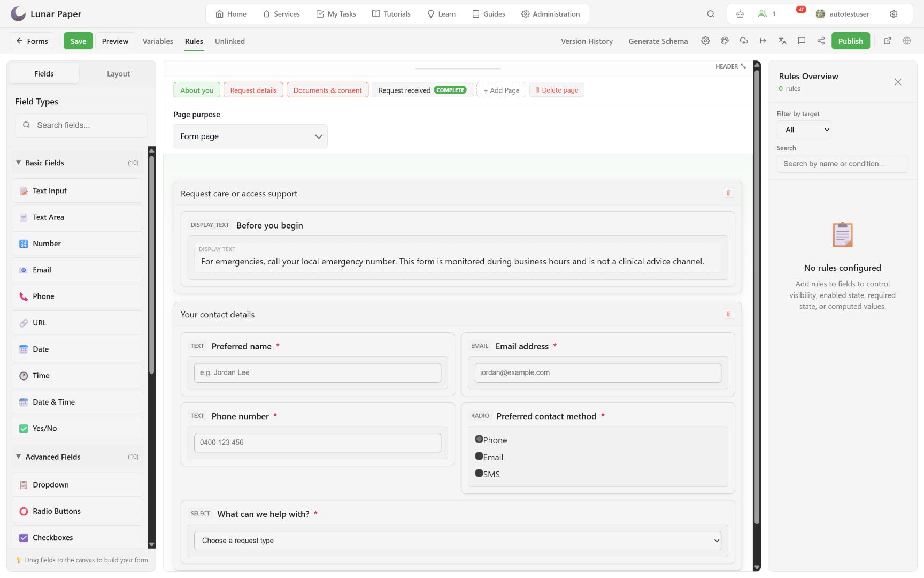The height and width of the screenshot is (578, 924).
Task: Open the 'Choose a request type' select
Action: pyautogui.click(x=457, y=541)
